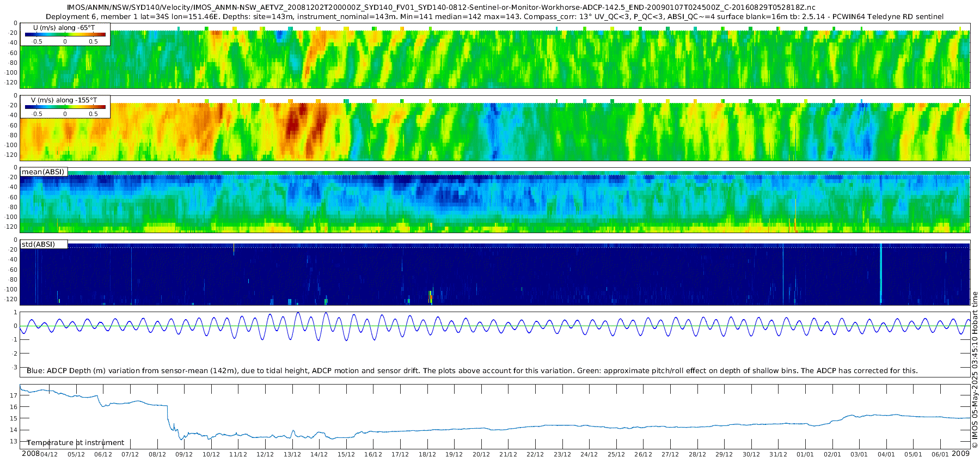
Task: Click the 01/01 date tick label
Action: pos(805,454)
